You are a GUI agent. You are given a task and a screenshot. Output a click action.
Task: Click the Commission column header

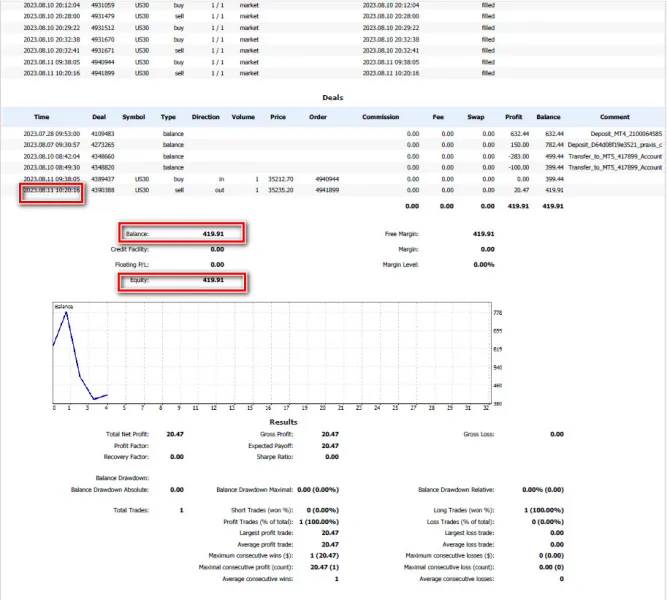[380, 117]
